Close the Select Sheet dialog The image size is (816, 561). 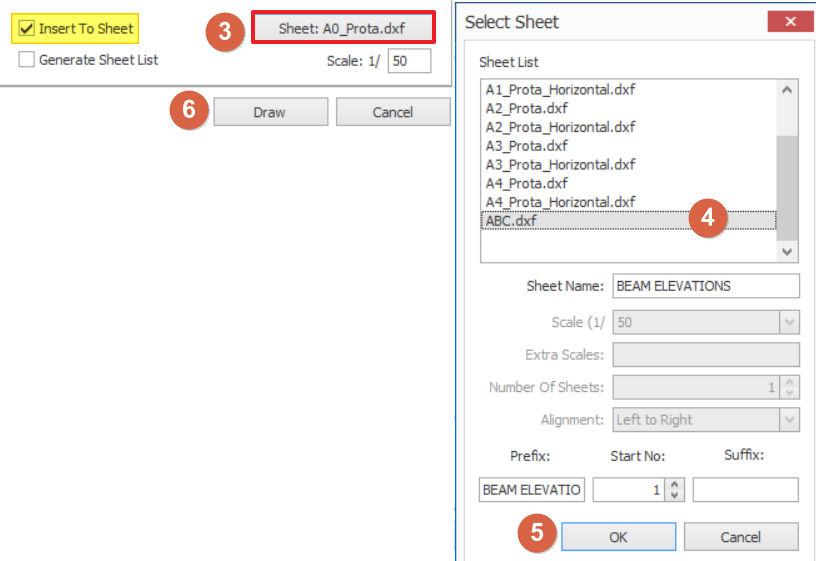tap(789, 22)
